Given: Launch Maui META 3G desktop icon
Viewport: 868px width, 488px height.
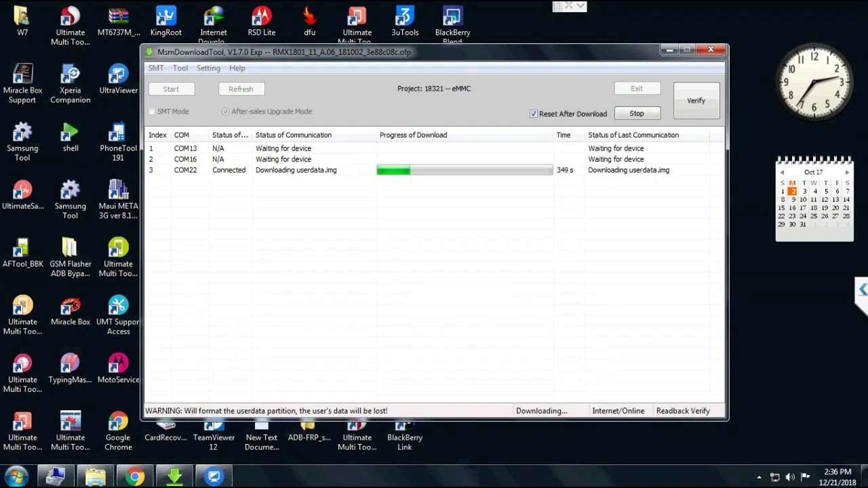Looking at the screenshot, I should (x=119, y=200).
